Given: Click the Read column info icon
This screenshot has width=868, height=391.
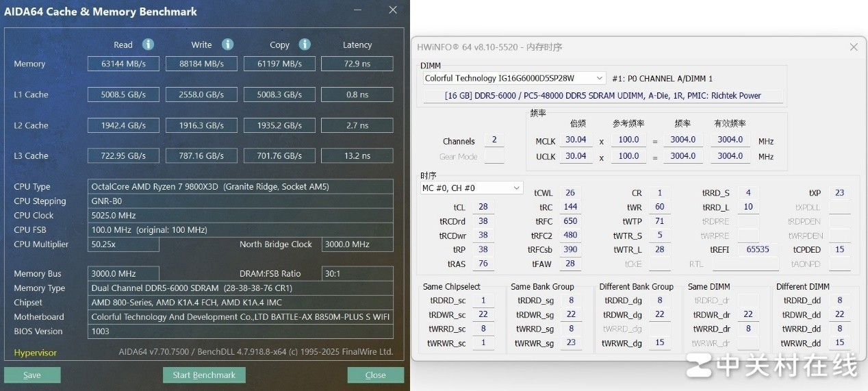Looking at the screenshot, I should tap(148, 45).
